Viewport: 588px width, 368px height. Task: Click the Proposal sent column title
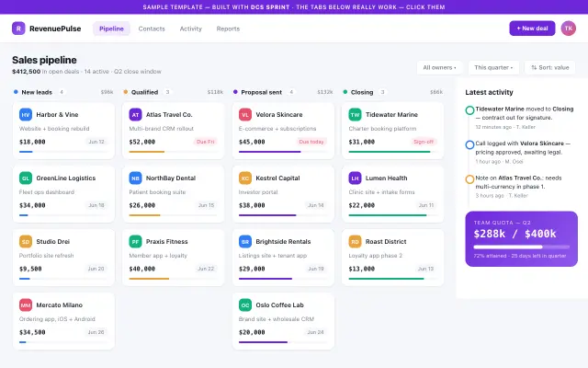261,92
